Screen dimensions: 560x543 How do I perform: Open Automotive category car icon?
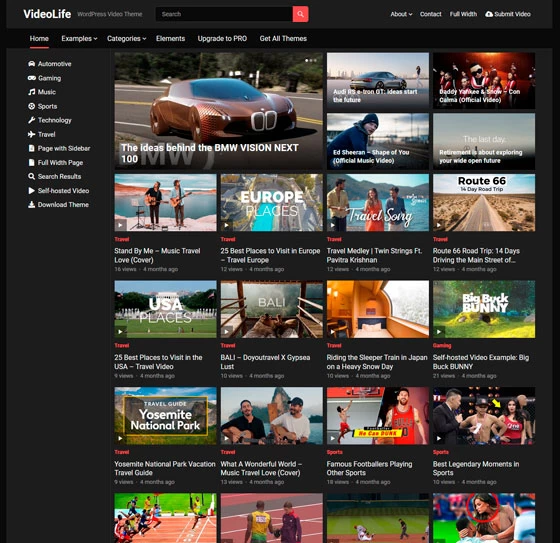point(31,64)
